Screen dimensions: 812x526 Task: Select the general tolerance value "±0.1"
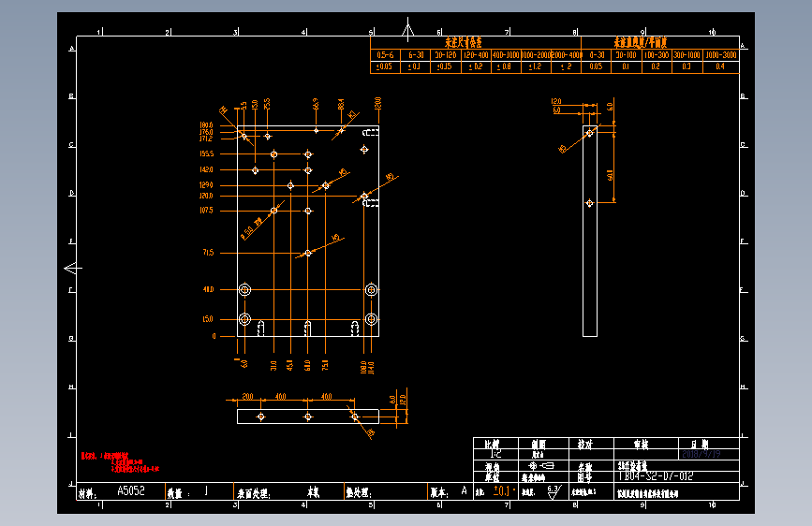click(x=502, y=490)
